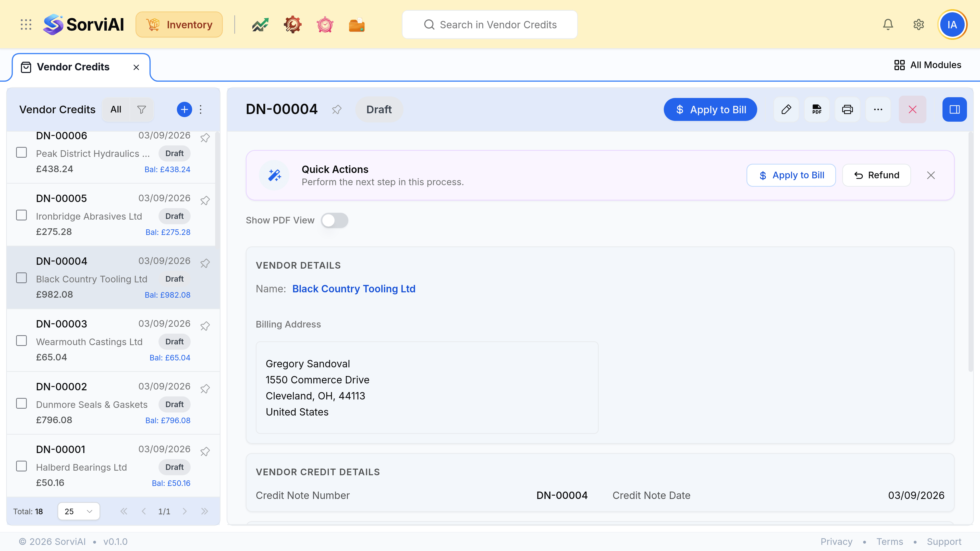Open the orange wallet module icon
Screen dimensions: 980x551
click(x=357, y=25)
